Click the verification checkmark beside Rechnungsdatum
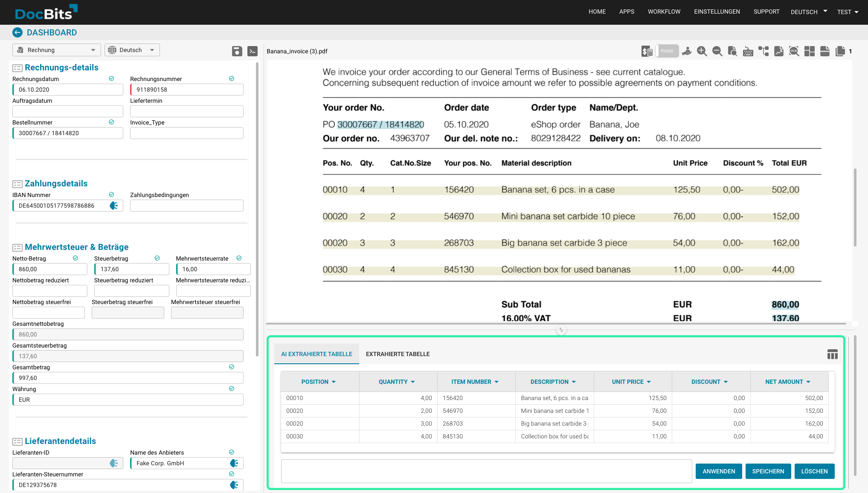Image resolution: width=868 pixels, height=493 pixels. click(x=112, y=78)
